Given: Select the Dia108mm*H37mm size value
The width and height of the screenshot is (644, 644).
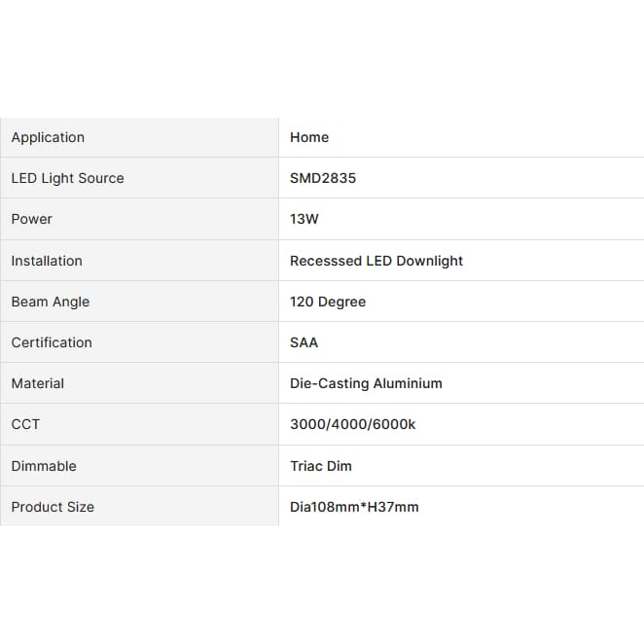Looking at the screenshot, I should (x=354, y=507).
